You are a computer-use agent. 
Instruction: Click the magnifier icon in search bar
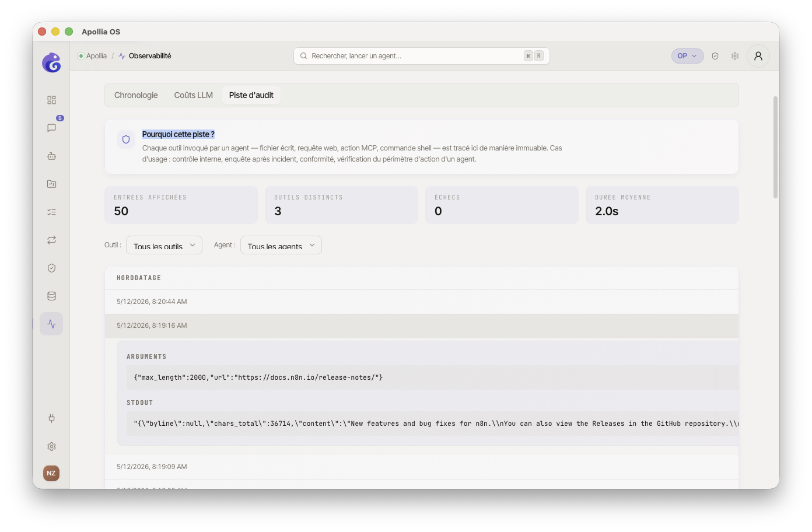pos(304,56)
